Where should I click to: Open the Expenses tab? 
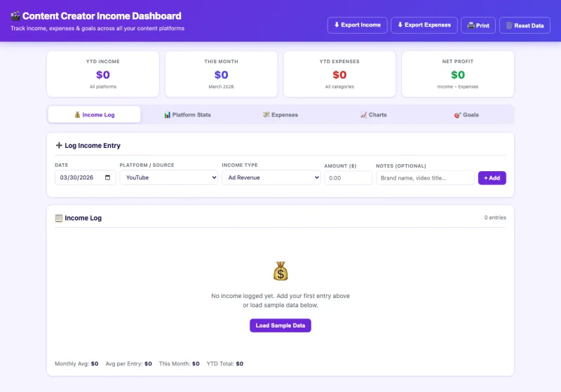[x=280, y=115]
